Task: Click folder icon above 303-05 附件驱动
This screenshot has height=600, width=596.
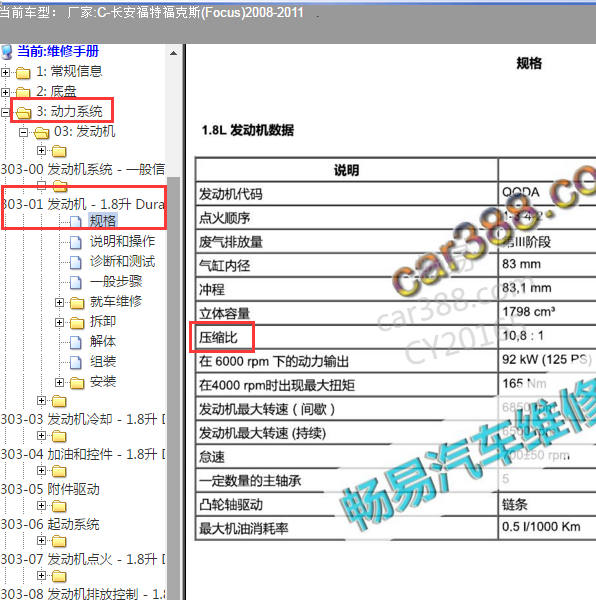Action: 59,471
